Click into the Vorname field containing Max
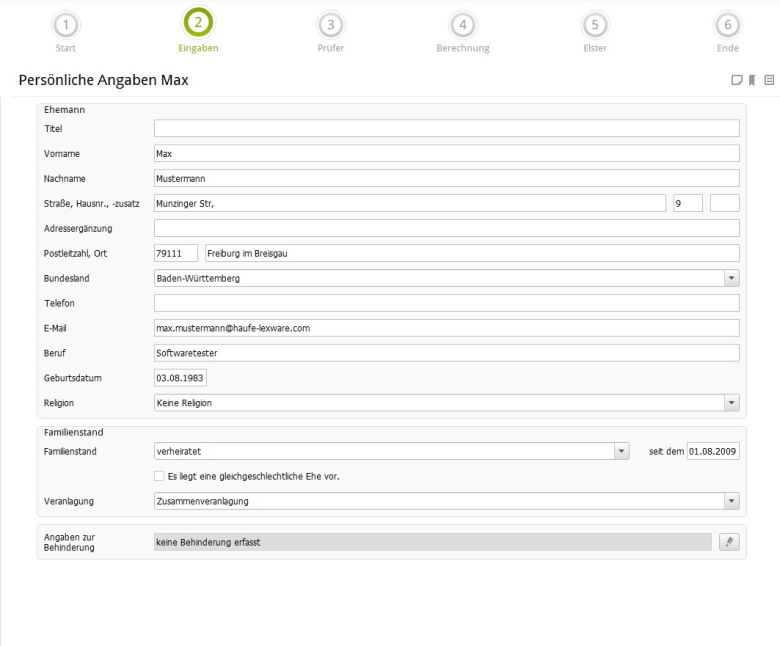This screenshot has width=780, height=646. pos(446,154)
